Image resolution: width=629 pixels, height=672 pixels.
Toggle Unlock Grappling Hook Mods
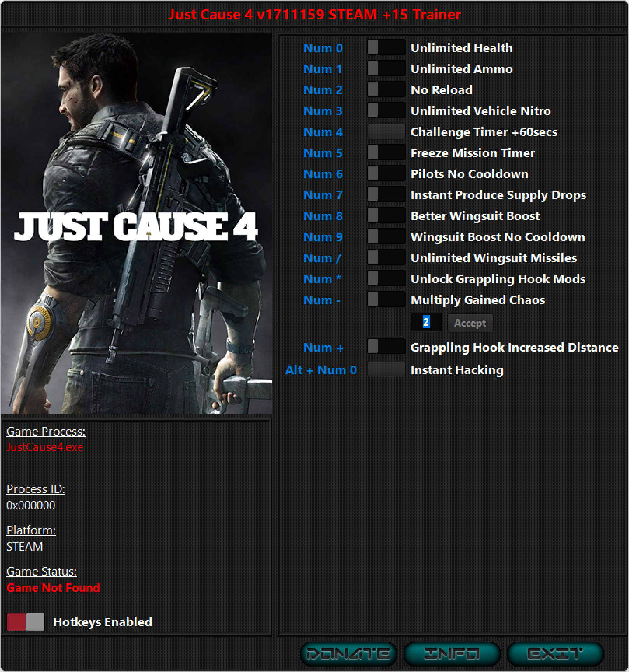point(386,279)
